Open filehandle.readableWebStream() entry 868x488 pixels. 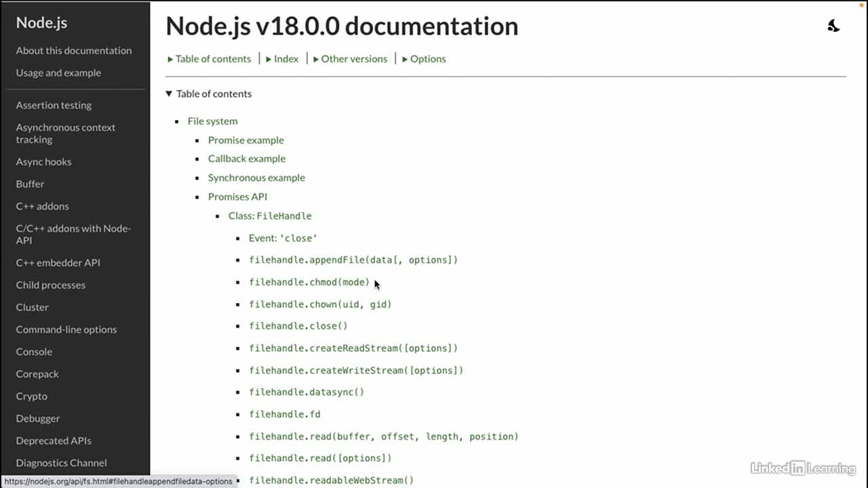tap(331, 481)
